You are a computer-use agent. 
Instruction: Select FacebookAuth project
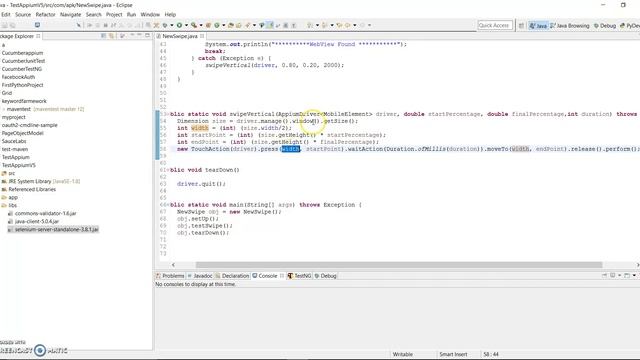click(x=18, y=77)
